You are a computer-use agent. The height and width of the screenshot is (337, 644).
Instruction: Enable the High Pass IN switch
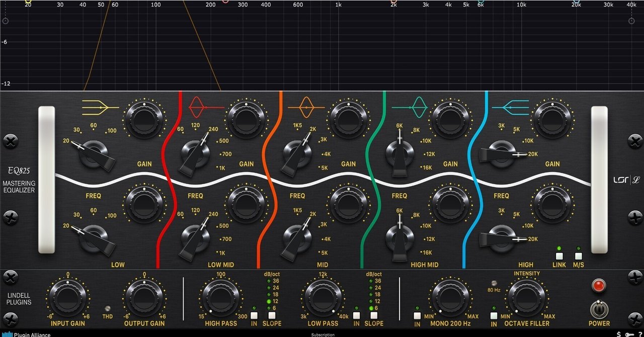click(x=253, y=315)
